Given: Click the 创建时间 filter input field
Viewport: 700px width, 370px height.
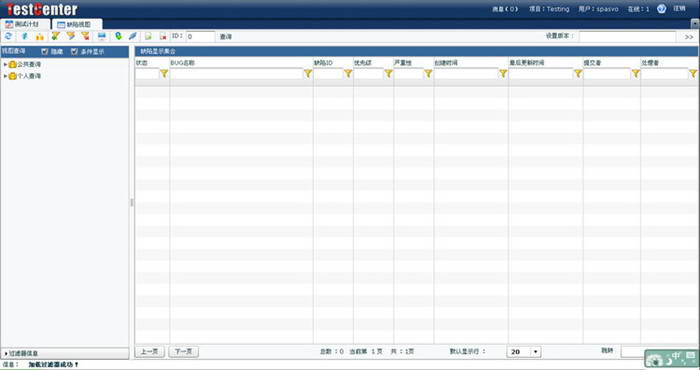Looking at the screenshot, I should point(466,74).
